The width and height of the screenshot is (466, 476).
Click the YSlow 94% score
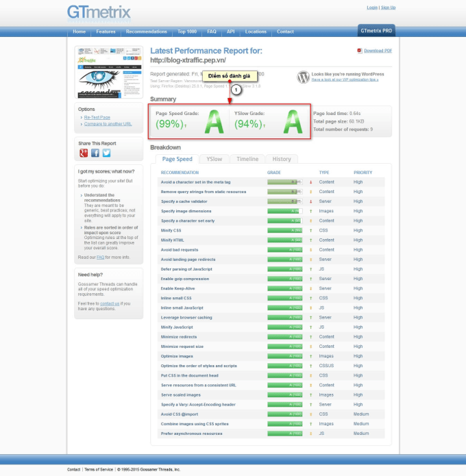click(x=248, y=124)
